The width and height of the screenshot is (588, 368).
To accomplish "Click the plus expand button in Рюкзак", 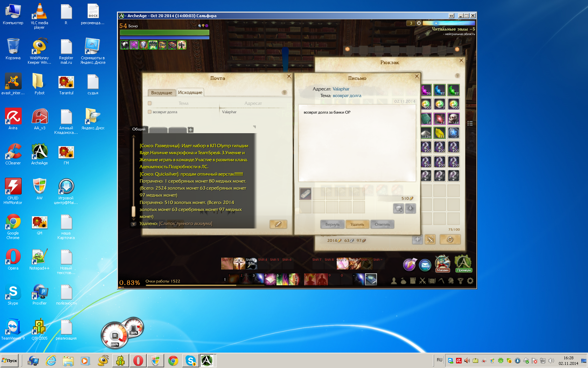I will [417, 240].
